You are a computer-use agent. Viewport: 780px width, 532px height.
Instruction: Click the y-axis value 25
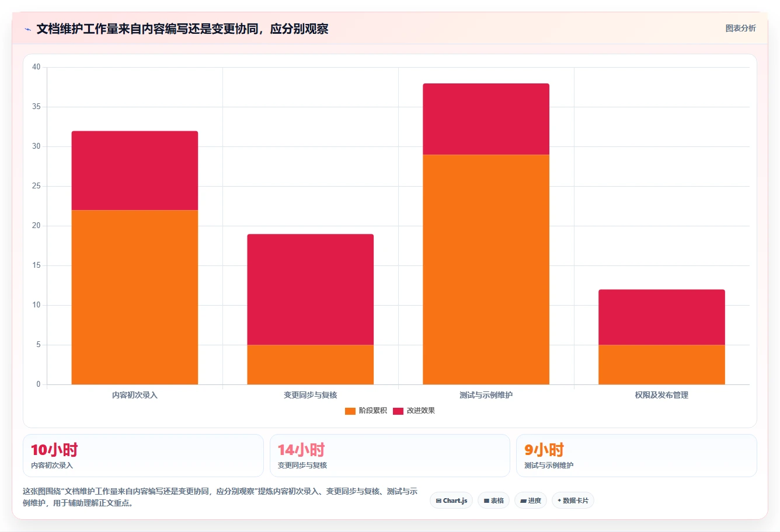[x=36, y=186]
